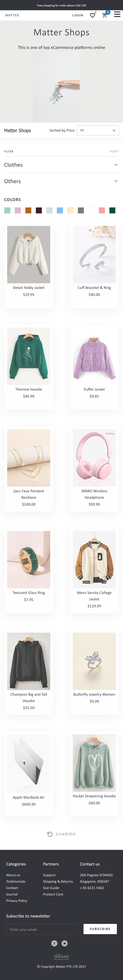Open the Size Guide footer link
Image resolution: width=123 pixels, height=980 pixels.
(51, 888)
